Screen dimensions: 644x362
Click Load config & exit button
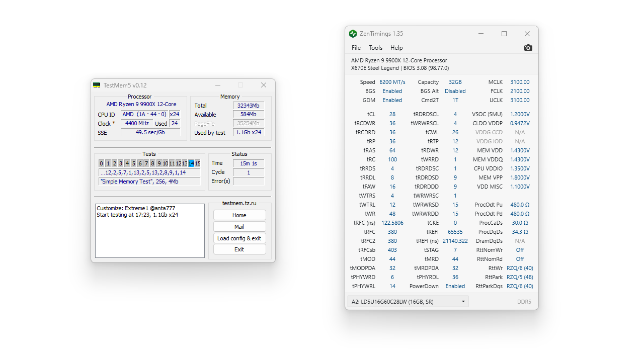(x=239, y=238)
